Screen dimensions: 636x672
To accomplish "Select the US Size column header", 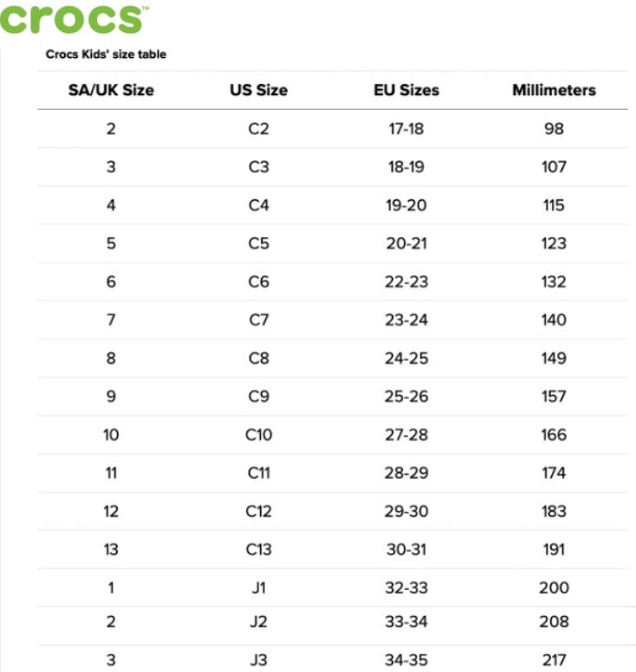I will (x=258, y=90).
